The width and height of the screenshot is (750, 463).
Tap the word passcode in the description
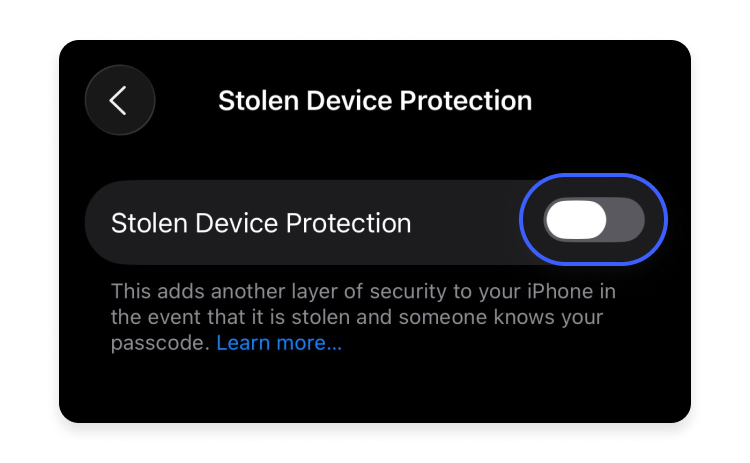coord(160,344)
